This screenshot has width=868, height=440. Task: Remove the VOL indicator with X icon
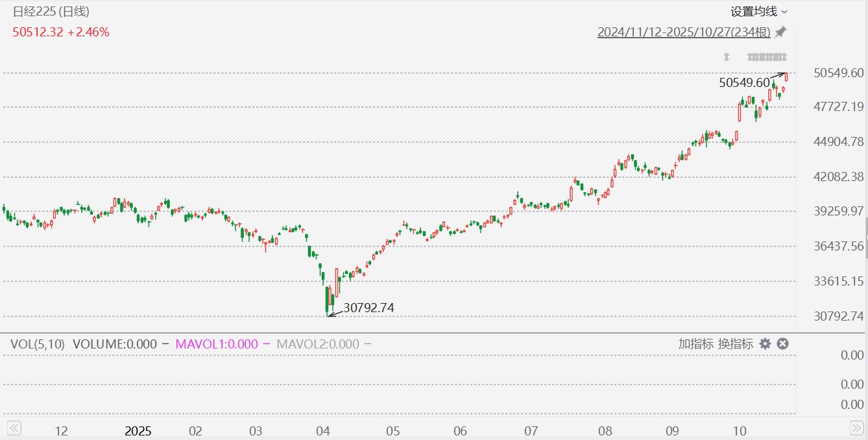[782, 344]
